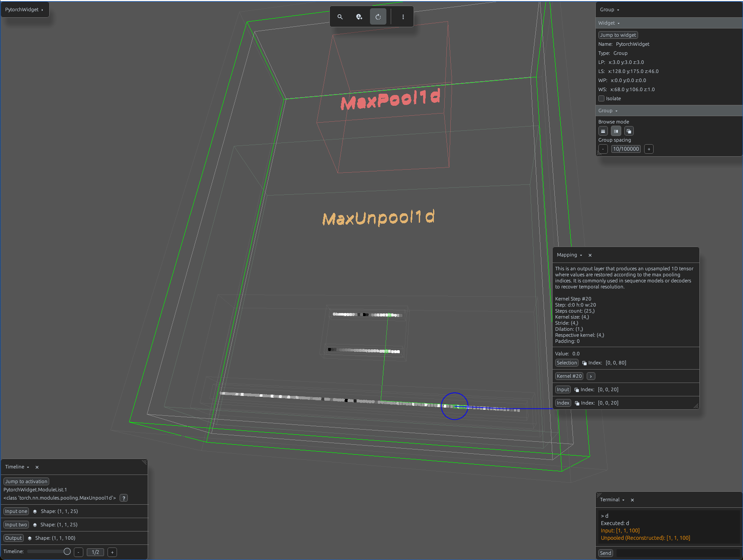Click the Timeline slider handle
Image resolution: width=743 pixels, height=560 pixels.
67,552
